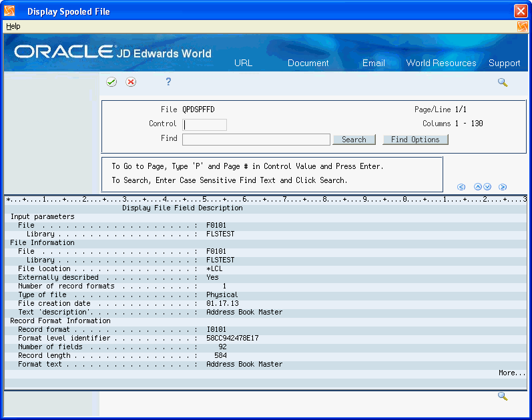Viewport: 532px width, 420px height.
Task: Click the top magnifying glass search icon
Action: 503,82
